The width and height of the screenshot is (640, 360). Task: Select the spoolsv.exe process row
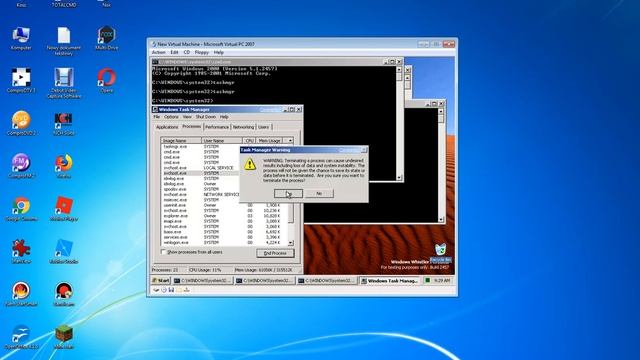[x=200, y=189]
